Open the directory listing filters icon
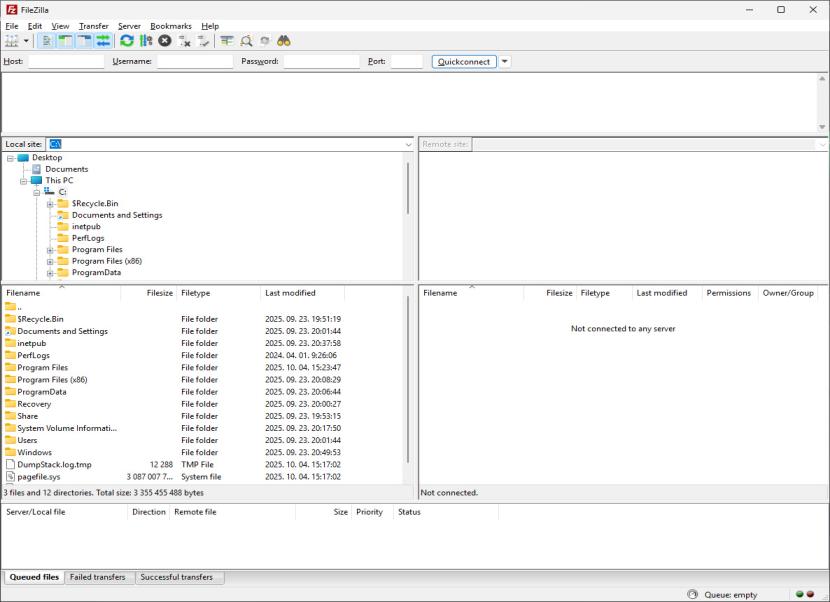The height and width of the screenshot is (602, 830). [227, 41]
